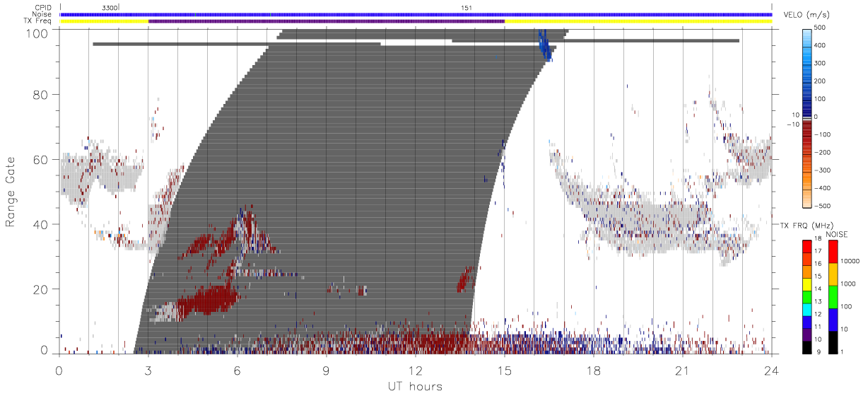Screen dimensions: 868x401
Task: Click the Range Gate axis title
Action: pos(11,192)
